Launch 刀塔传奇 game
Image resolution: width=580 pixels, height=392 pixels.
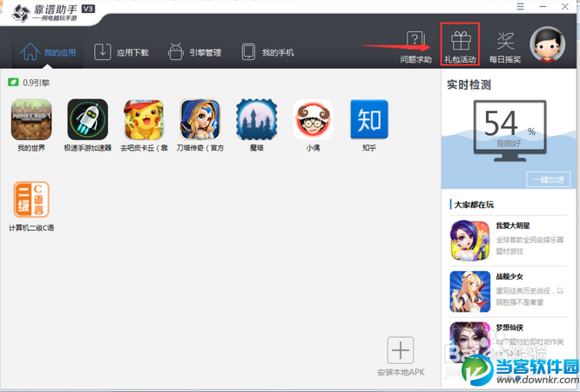[x=200, y=119]
